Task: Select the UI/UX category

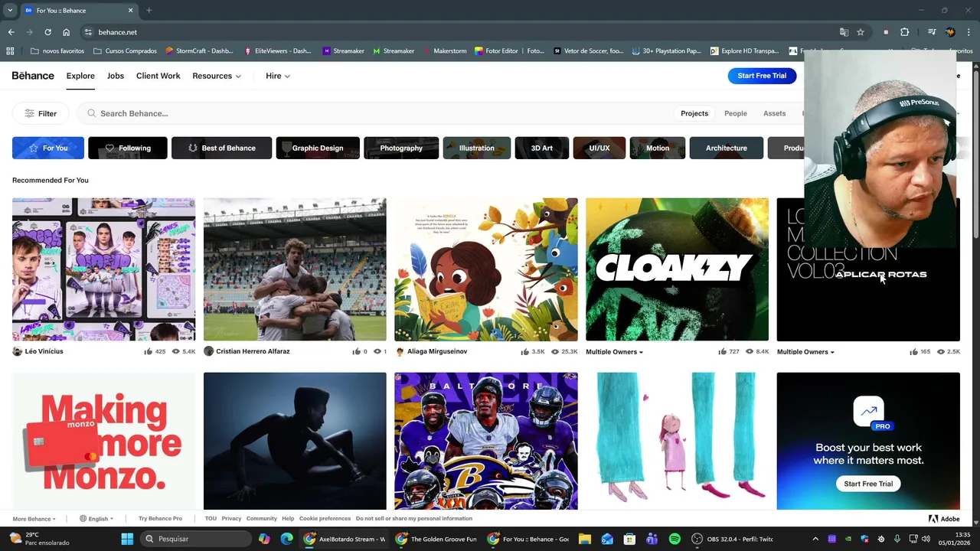Action: (x=599, y=148)
